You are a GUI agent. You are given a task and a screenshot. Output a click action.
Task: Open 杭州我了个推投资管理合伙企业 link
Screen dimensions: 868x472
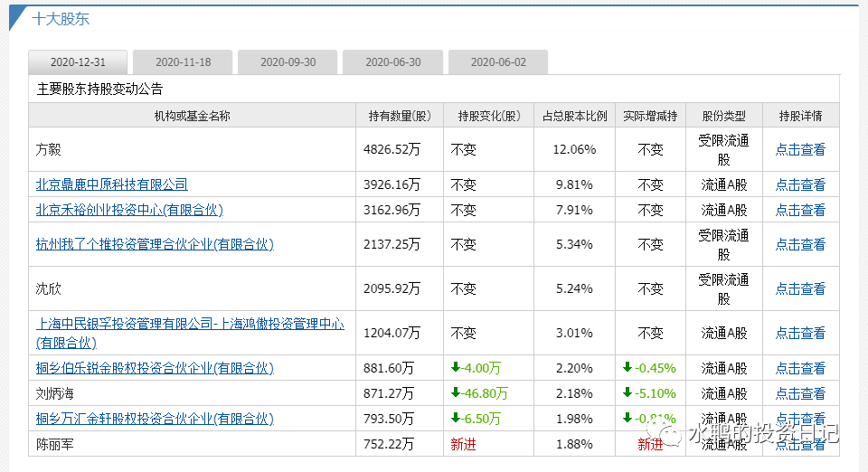155,244
